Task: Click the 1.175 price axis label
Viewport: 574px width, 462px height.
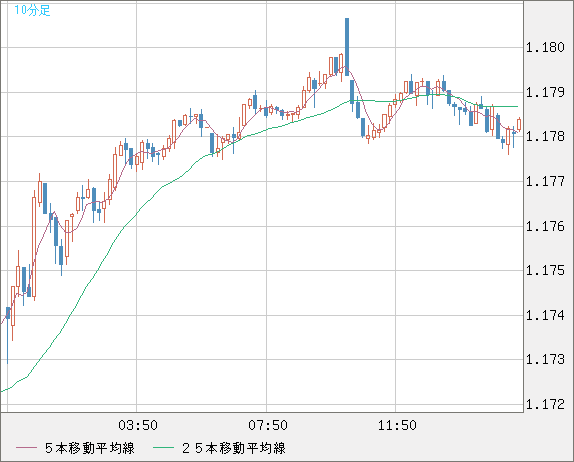Action: 545,271
